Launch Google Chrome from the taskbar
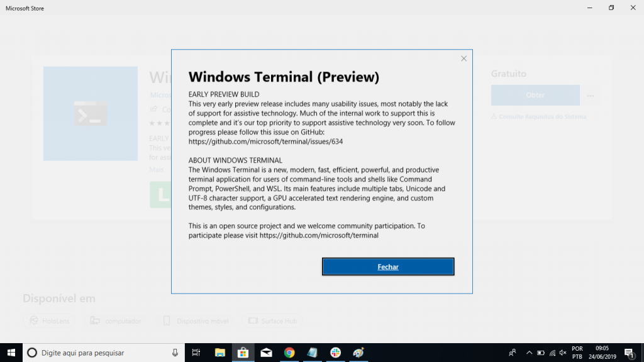The width and height of the screenshot is (644, 362). click(x=289, y=353)
